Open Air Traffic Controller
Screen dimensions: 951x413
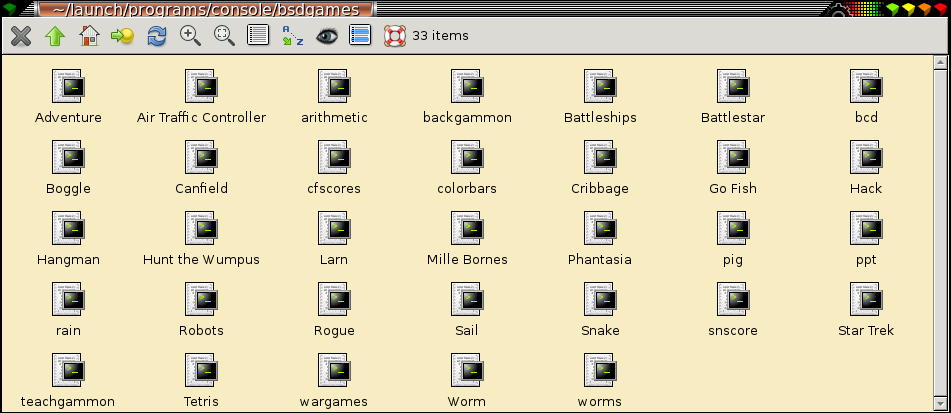tap(201, 97)
